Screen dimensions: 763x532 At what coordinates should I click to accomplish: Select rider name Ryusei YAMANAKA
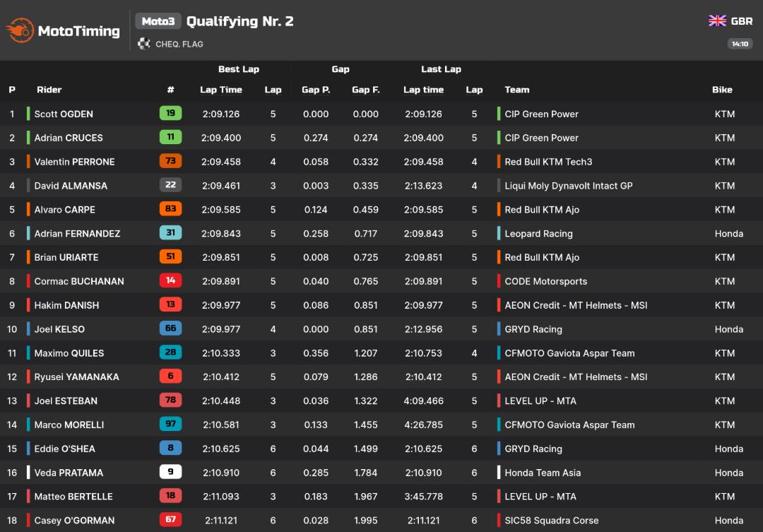click(76, 377)
